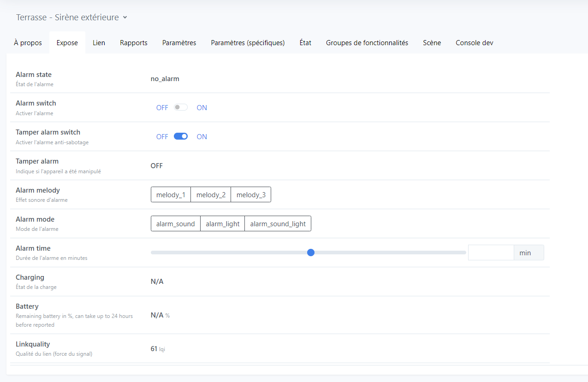
Task: Open the Lien tab
Action: 99,43
